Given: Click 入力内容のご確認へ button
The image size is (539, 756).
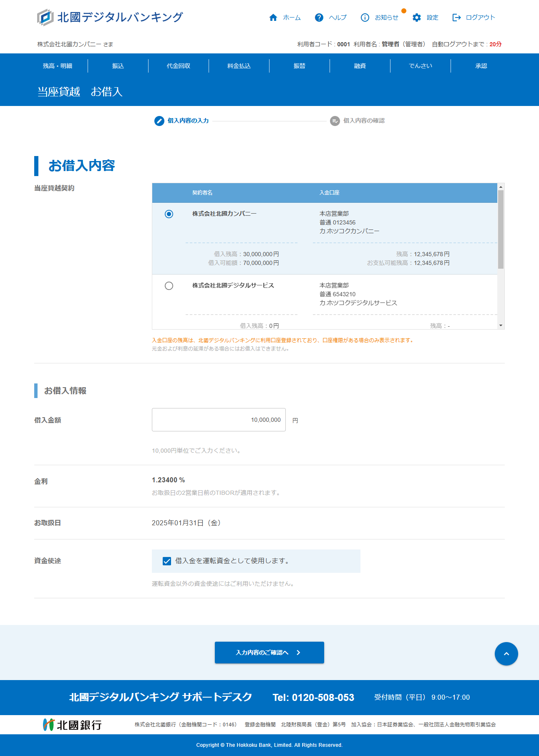Looking at the screenshot, I should 269,653.
